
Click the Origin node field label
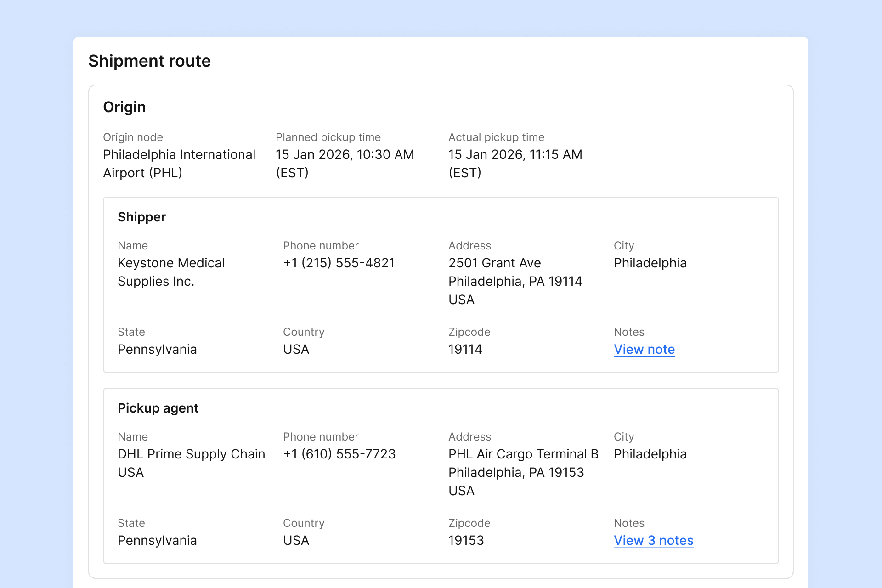(133, 137)
